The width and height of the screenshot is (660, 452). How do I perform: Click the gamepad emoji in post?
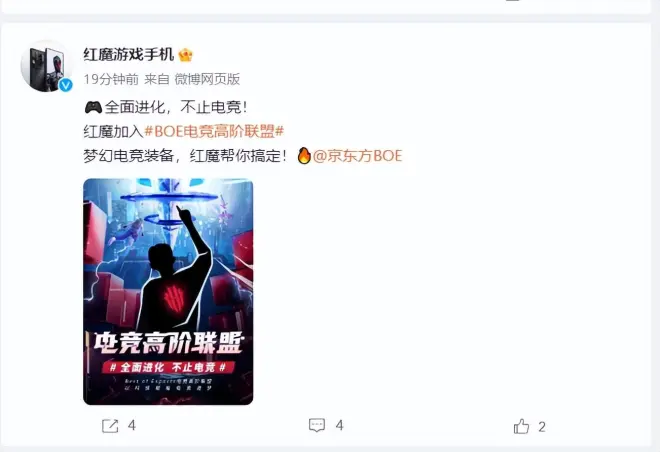pyautogui.click(x=93, y=107)
